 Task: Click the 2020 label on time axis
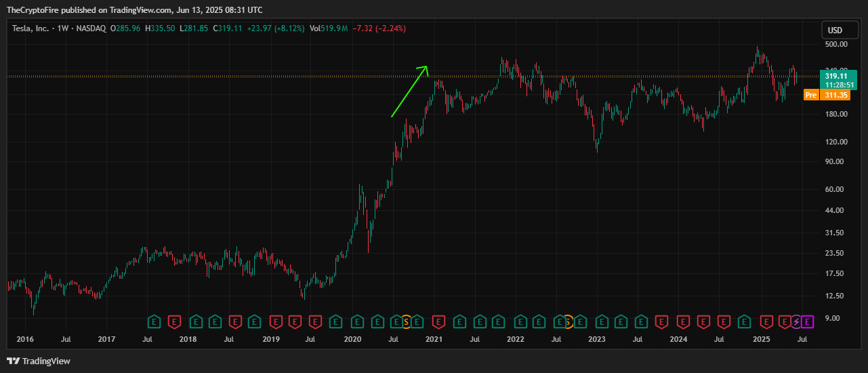(352, 338)
